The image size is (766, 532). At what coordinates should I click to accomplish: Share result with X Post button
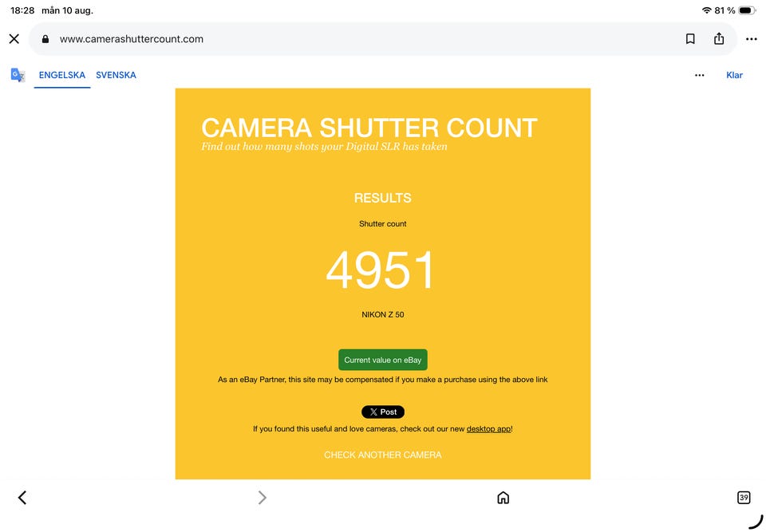[x=382, y=412]
